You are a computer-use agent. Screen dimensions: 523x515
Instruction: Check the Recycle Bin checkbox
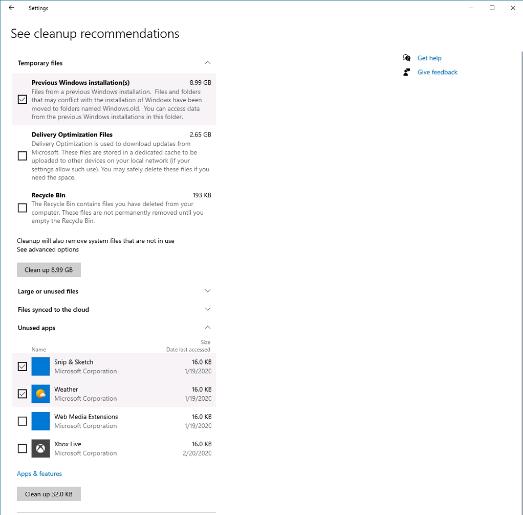click(22, 208)
